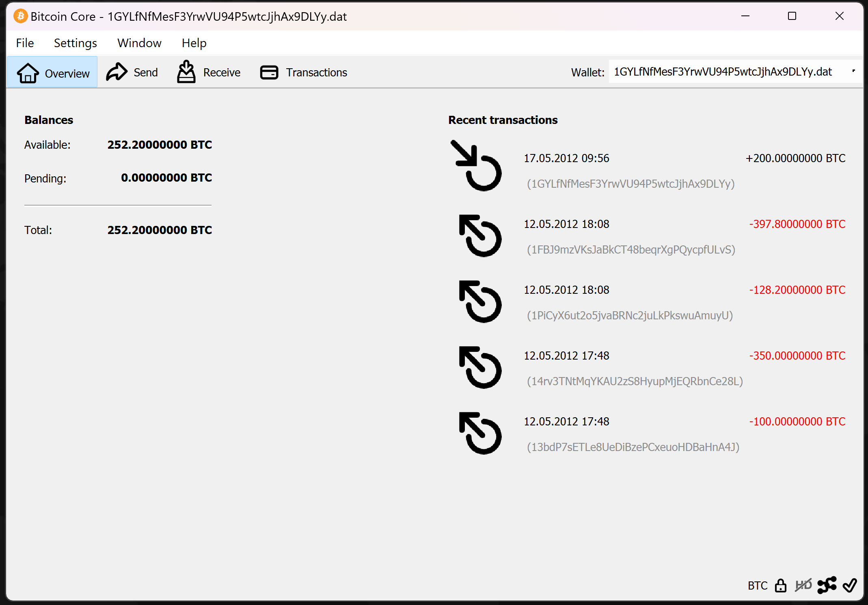Switch to the Transactions view
This screenshot has height=605, width=868.
point(304,72)
